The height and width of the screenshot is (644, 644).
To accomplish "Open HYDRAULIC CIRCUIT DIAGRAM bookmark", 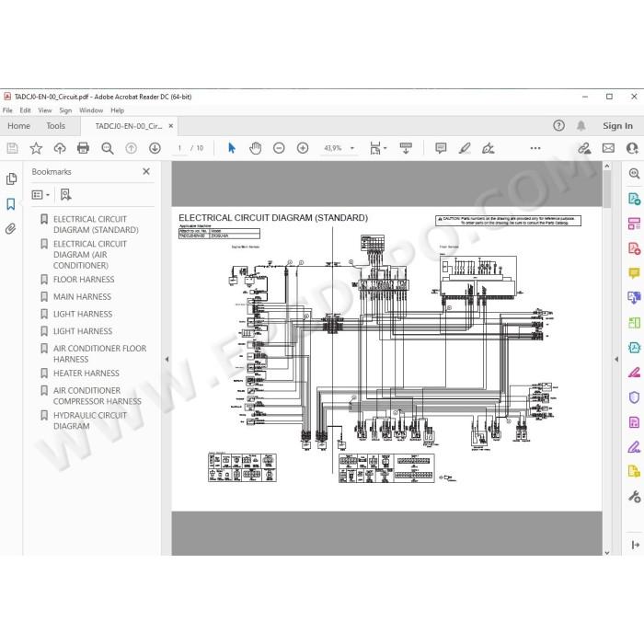I will [x=89, y=420].
